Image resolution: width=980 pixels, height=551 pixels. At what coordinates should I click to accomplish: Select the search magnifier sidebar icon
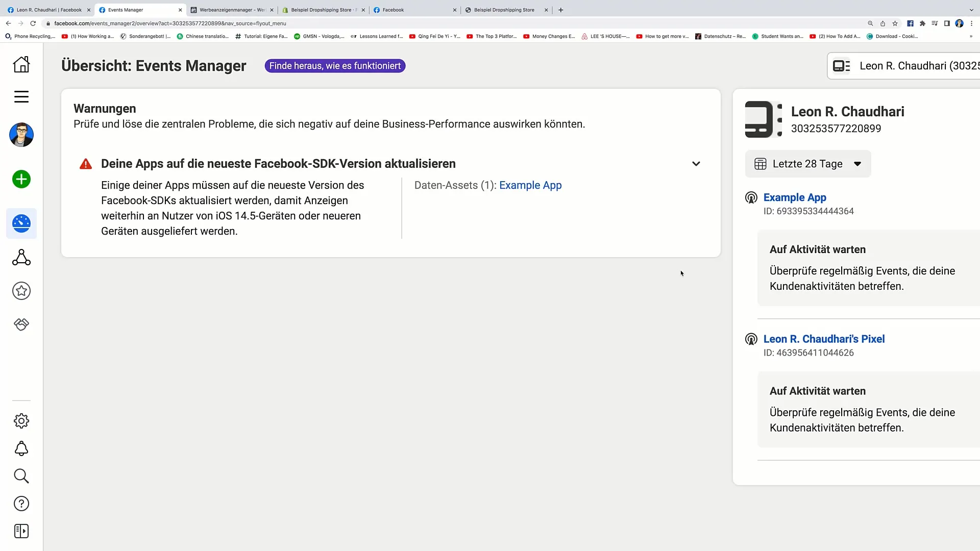click(21, 475)
